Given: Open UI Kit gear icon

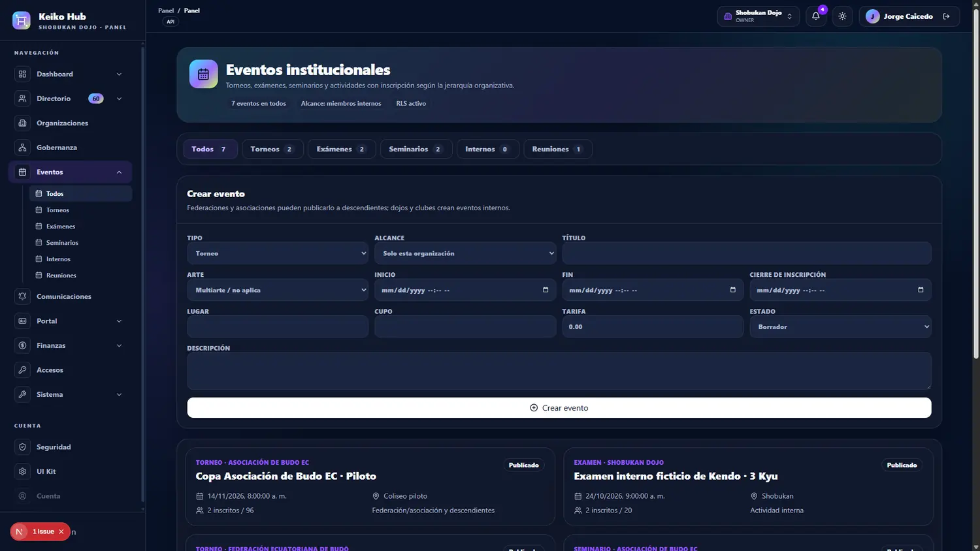Looking at the screenshot, I should click(22, 471).
